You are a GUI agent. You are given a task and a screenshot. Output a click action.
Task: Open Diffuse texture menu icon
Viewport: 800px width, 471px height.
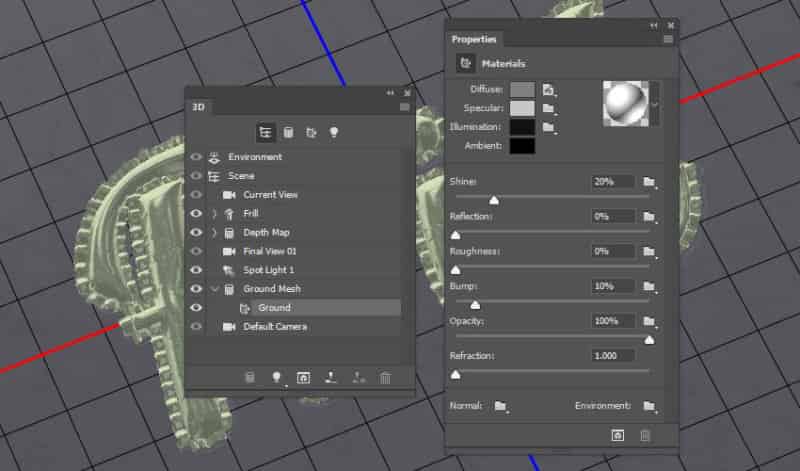click(x=548, y=90)
